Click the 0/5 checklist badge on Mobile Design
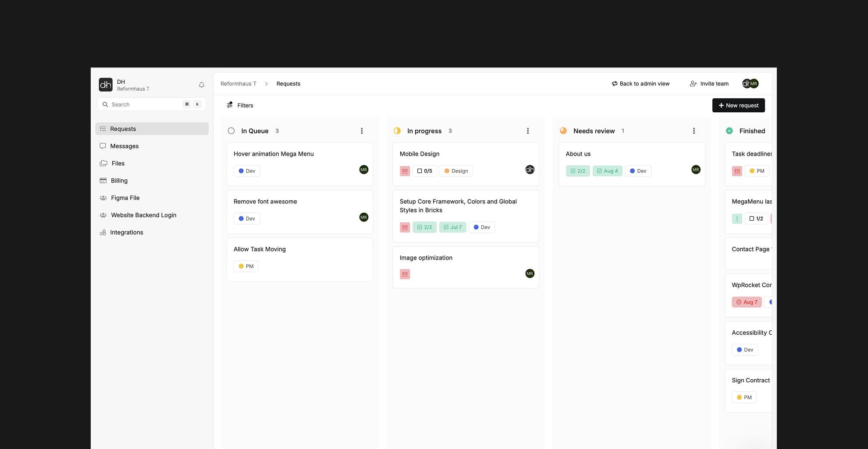The image size is (868, 449). click(x=424, y=171)
